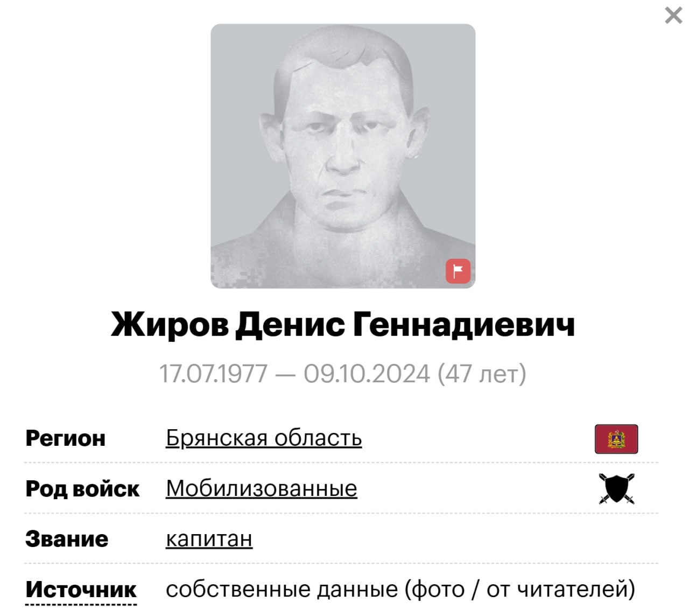
Task: Click the patronymic Геннадиевич in the heading
Action: 464,325
